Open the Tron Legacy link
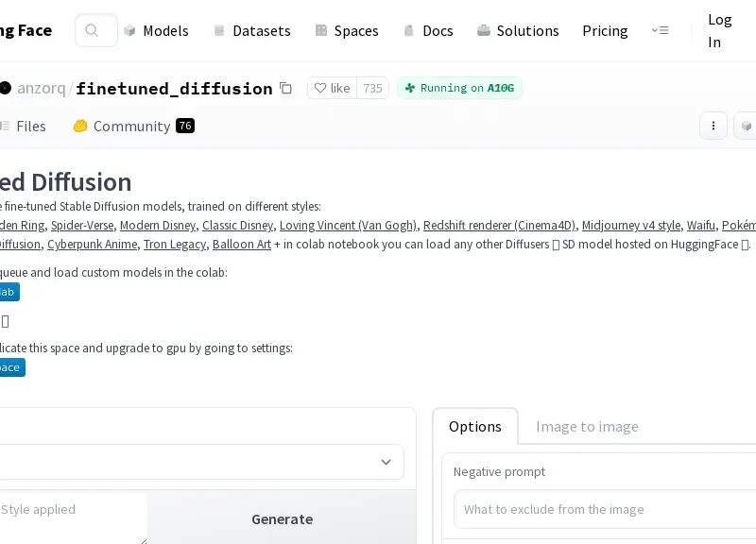The image size is (756, 544). [x=175, y=245]
